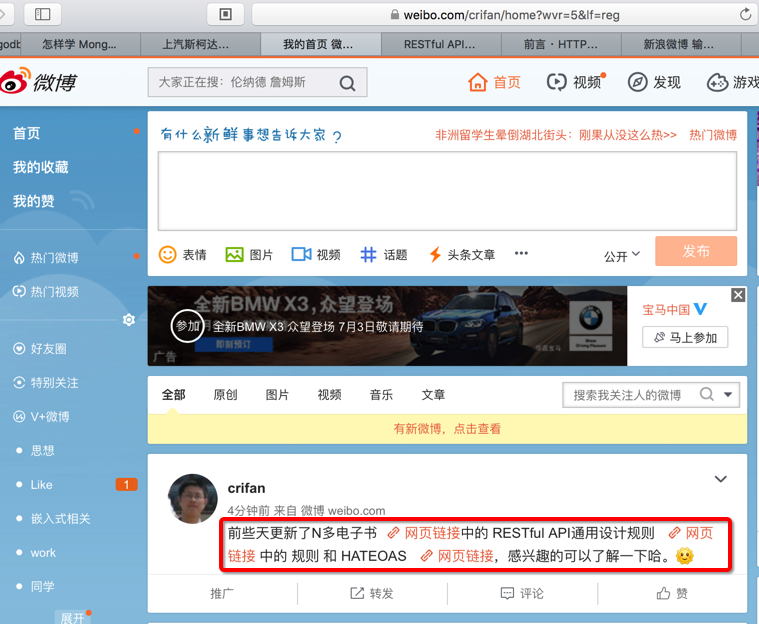Click inside the new weibo text area
Screen dimensions: 759x624
pyautogui.click(x=447, y=191)
